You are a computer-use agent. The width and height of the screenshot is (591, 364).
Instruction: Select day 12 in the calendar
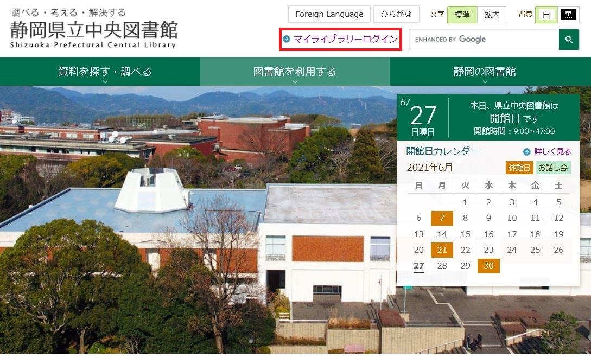click(x=558, y=218)
